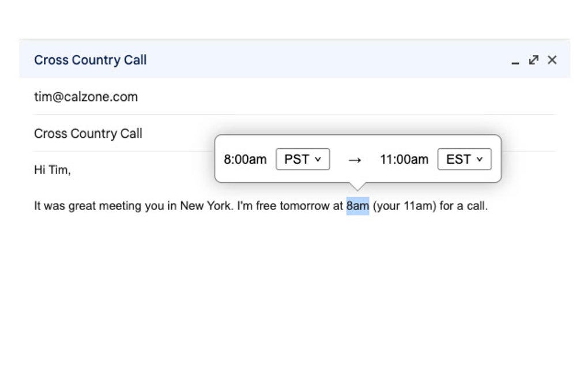
Task: Click the Cross Country Call header title
Action: (91, 60)
